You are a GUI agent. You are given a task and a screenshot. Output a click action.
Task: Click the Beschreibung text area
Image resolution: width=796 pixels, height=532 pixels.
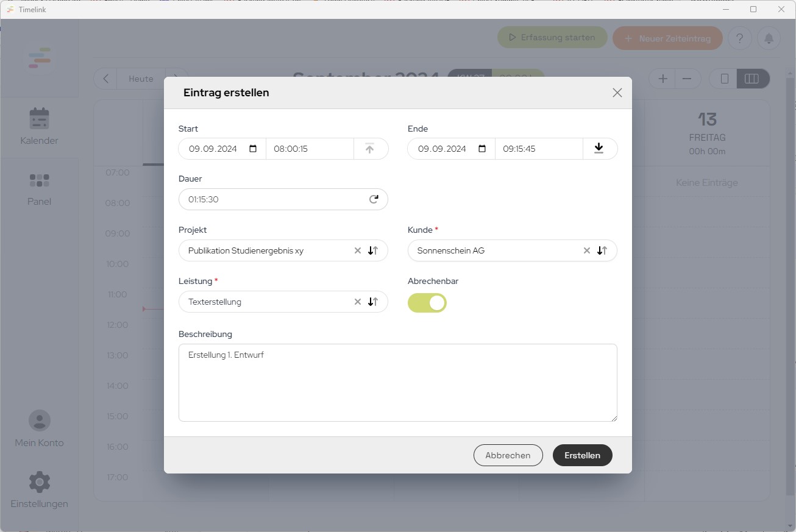click(x=398, y=383)
